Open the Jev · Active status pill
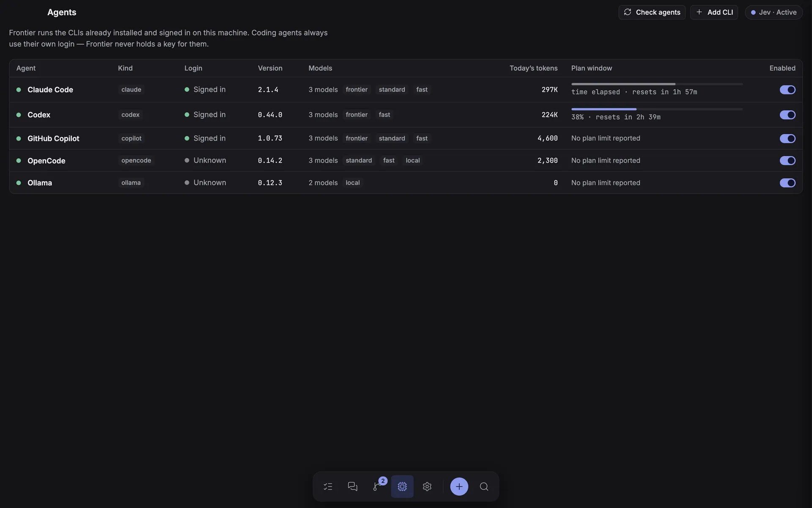This screenshot has width=812, height=508. pyautogui.click(x=774, y=12)
